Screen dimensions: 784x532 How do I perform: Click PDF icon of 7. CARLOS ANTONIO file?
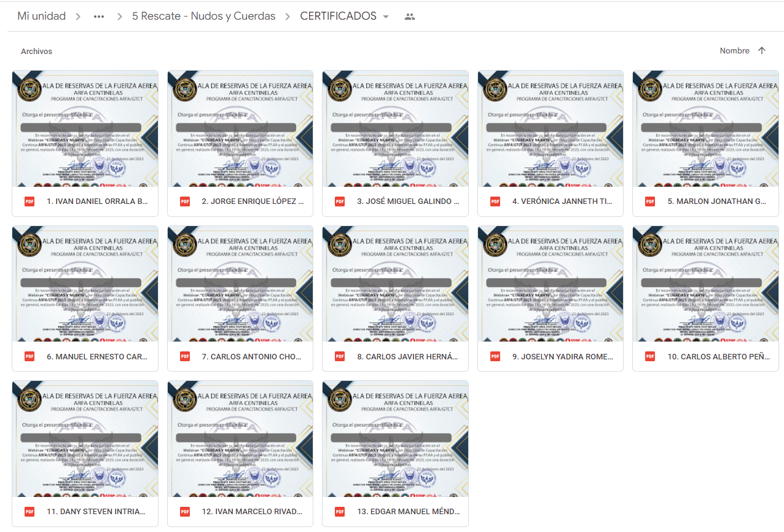point(185,356)
